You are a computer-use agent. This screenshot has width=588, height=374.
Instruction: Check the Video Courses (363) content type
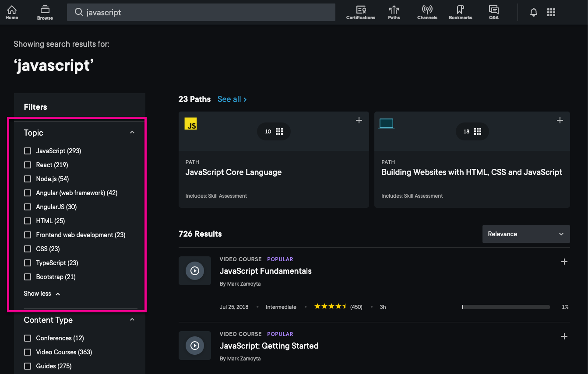click(28, 352)
